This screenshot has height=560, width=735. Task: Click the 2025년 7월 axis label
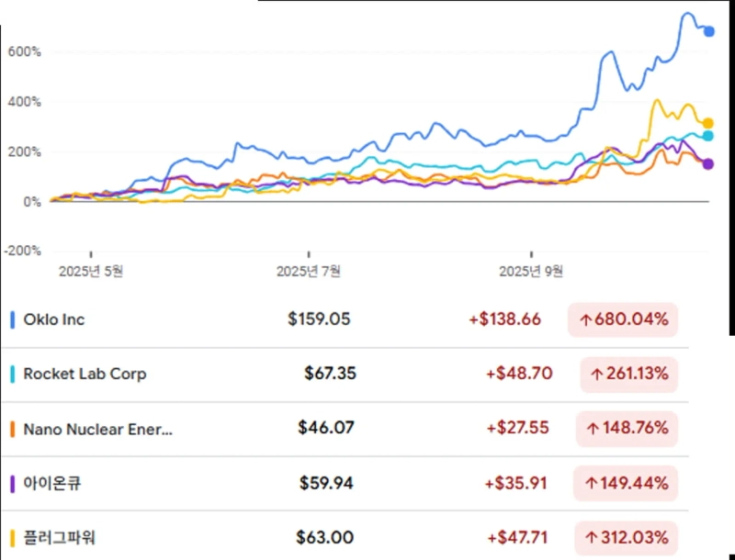[309, 271]
